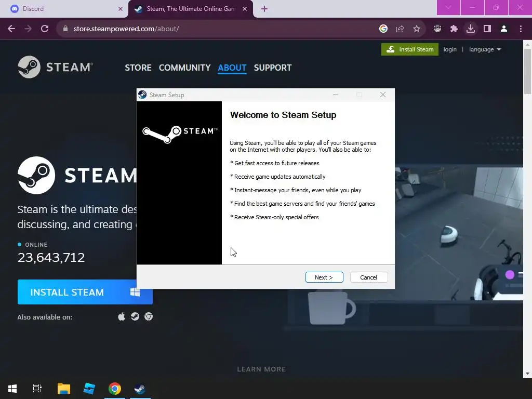Open File Explorer from taskbar
This screenshot has width=532, height=399.
click(x=63, y=389)
